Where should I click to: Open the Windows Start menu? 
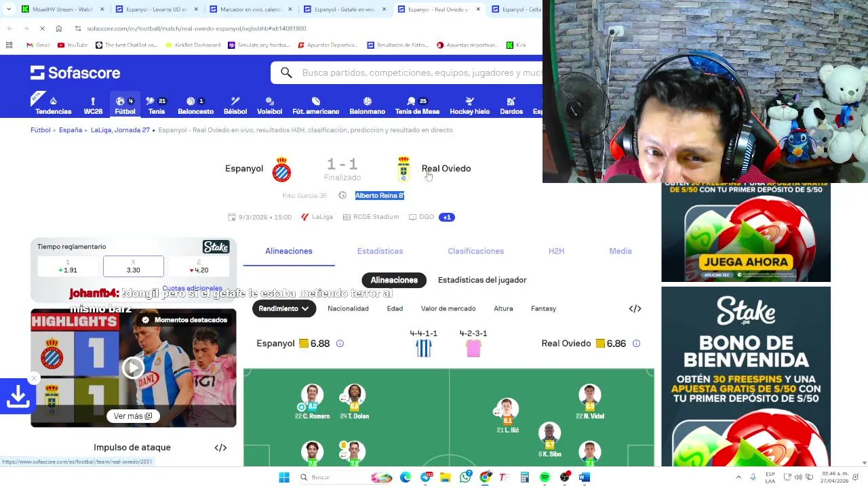pyautogui.click(x=284, y=477)
